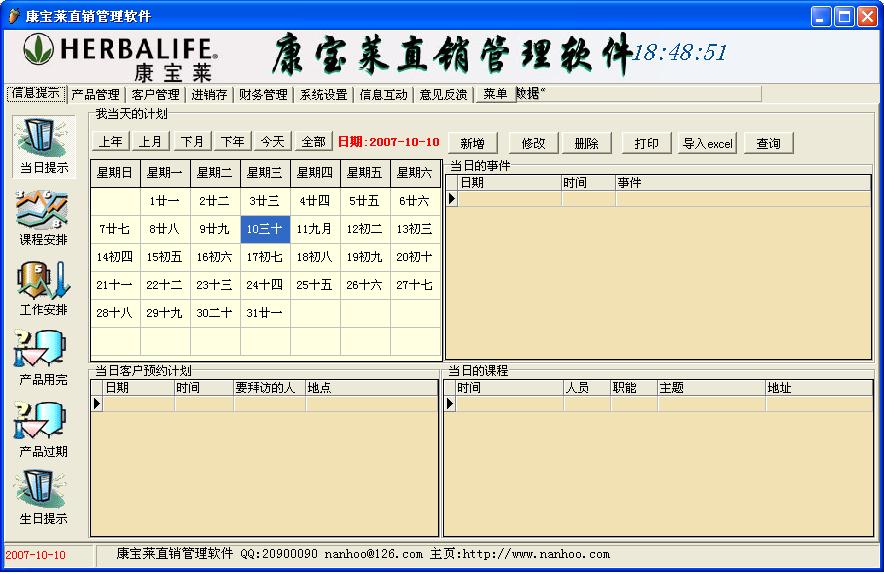884x574 pixels.
Task: Select calendar day 7廿七
Action: coord(115,229)
